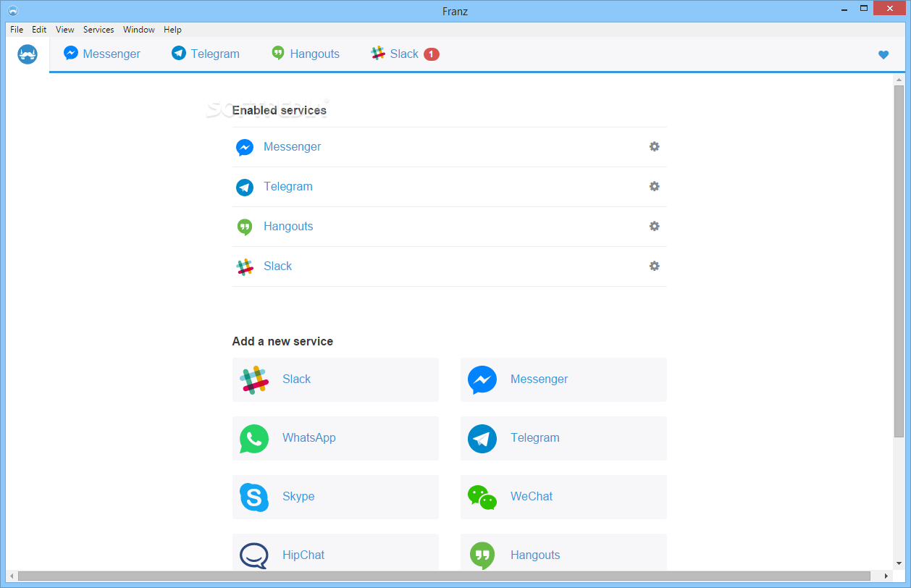Click the vertical scrollbar thumb
The image size is (911, 588).
point(899,261)
